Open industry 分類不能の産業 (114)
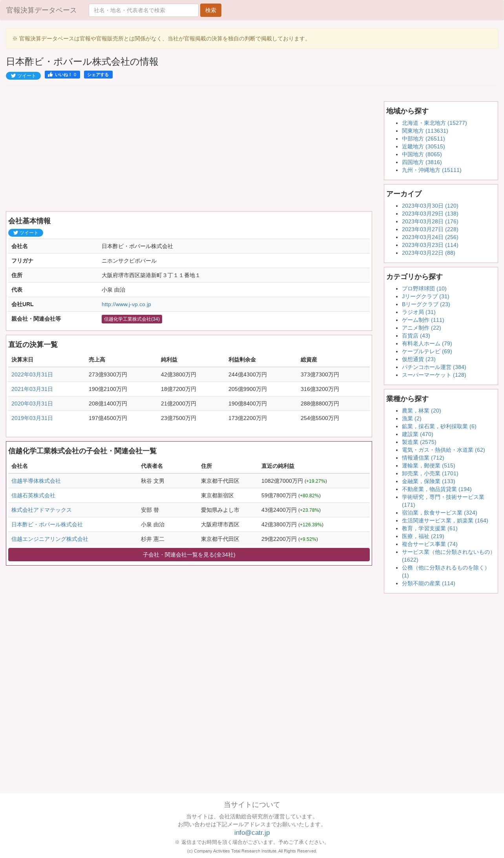Viewport: 504px width, 858px height. point(428,584)
